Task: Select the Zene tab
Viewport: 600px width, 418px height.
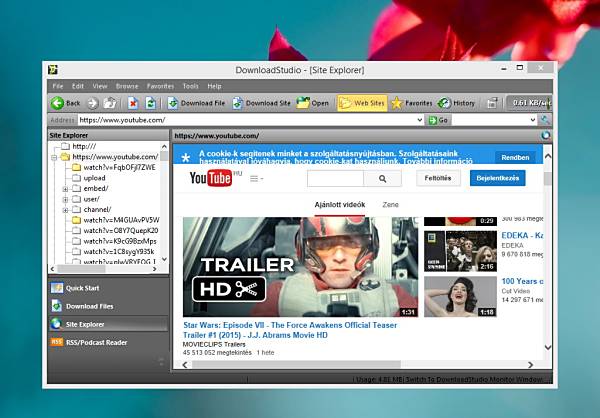Action: [390, 205]
